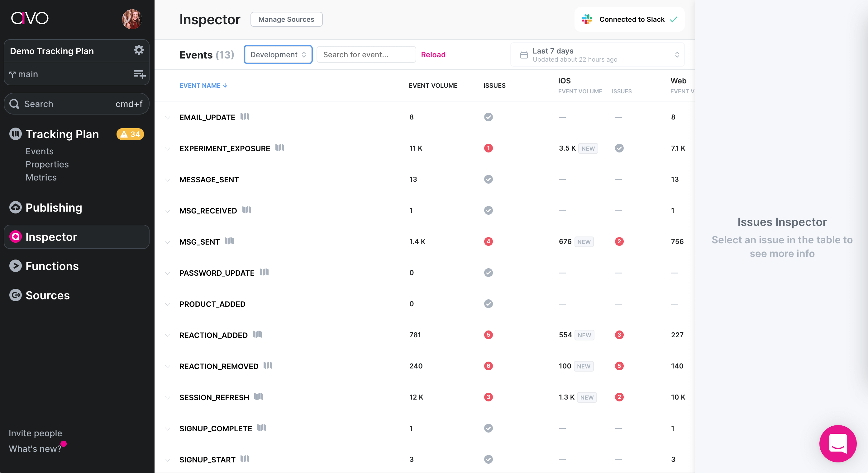Viewport: 868px width, 473px height.
Task: Select Properties under Tracking Plan
Action: coord(47,164)
